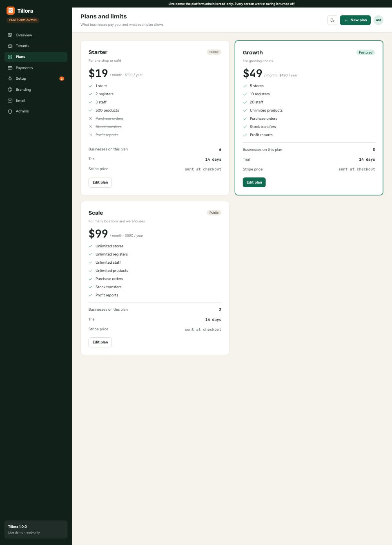Click Growth's business count of 8
The image size is (392, 545).
[x=374, y=150]
